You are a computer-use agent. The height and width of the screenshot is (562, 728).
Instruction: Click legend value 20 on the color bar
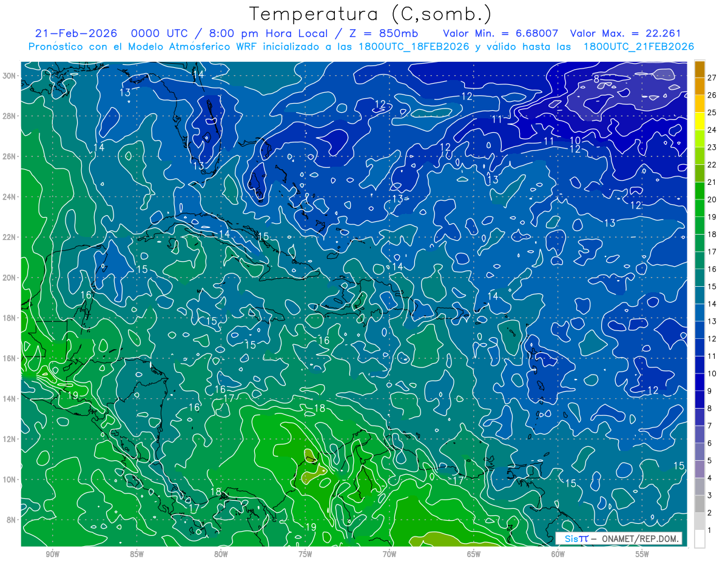point(712,199)
